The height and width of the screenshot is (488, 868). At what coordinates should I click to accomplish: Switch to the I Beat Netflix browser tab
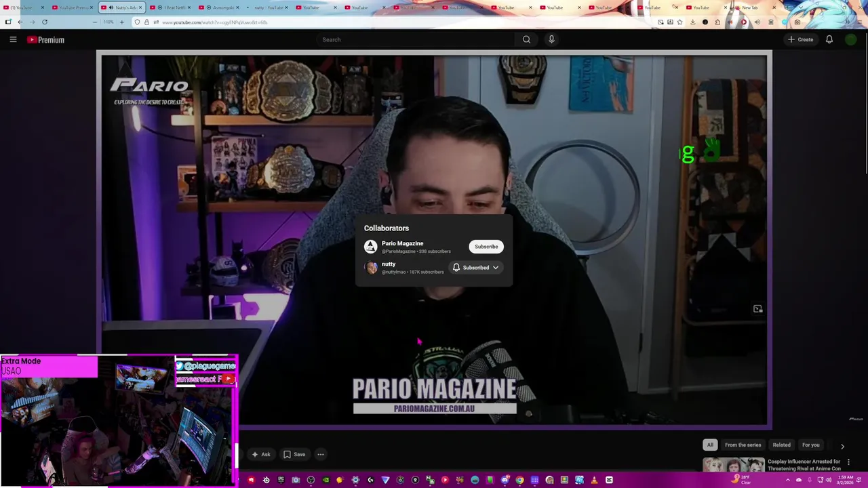coord(171,7)
